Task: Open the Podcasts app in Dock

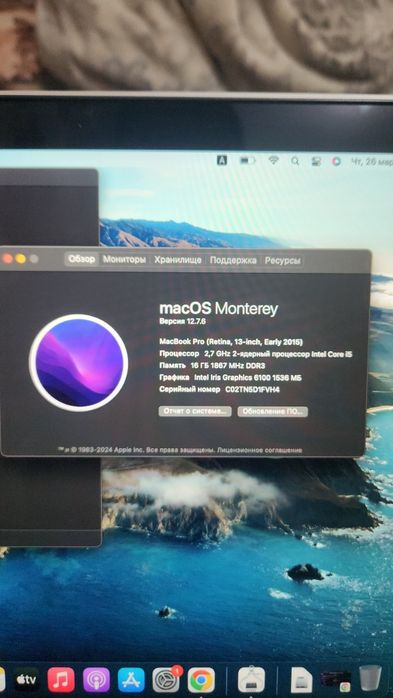Action: [96, 680]
